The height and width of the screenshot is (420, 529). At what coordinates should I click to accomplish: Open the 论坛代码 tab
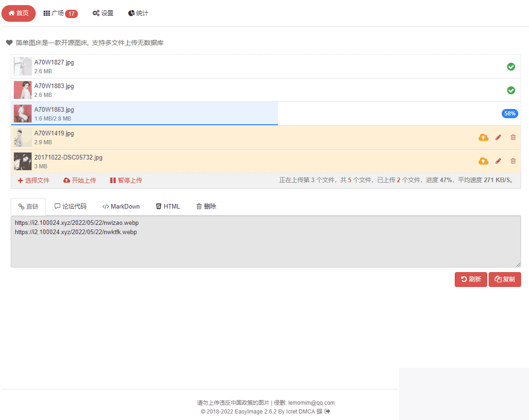tap(70, 206)
